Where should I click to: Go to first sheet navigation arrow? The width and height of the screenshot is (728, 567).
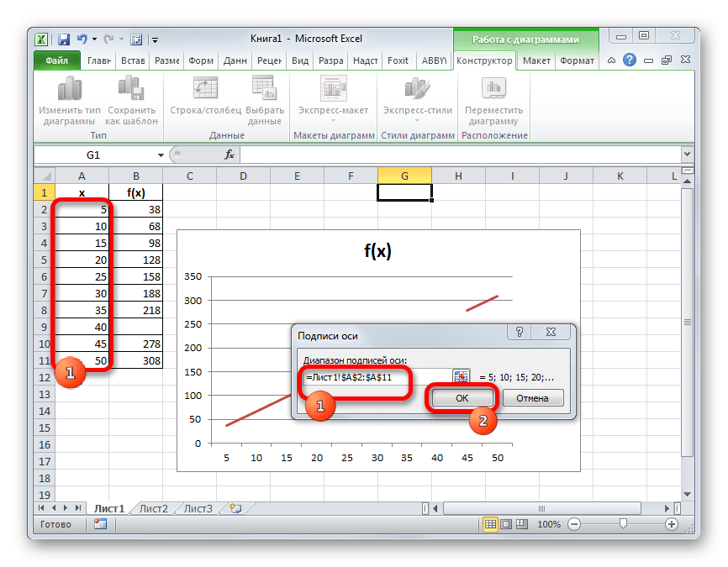[x=41, y=508]
